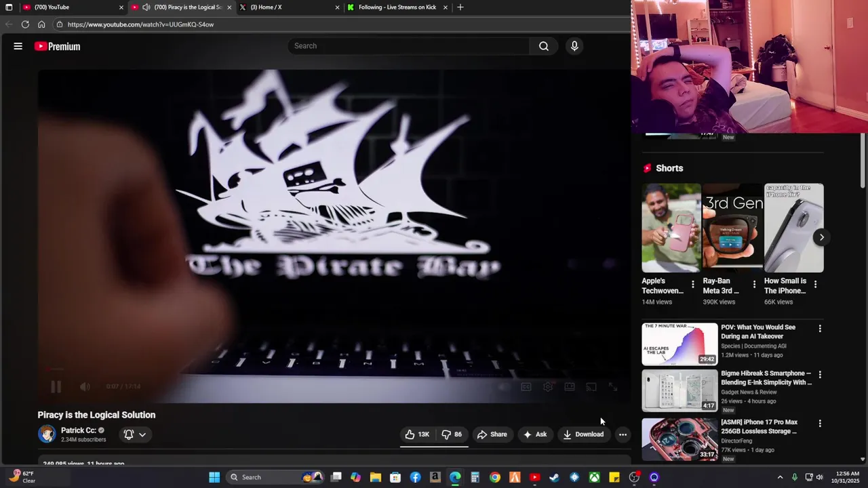Toggle the notification bell for Patrick Cc:
The height and width of the screenshot is (488, 868).
129,434
